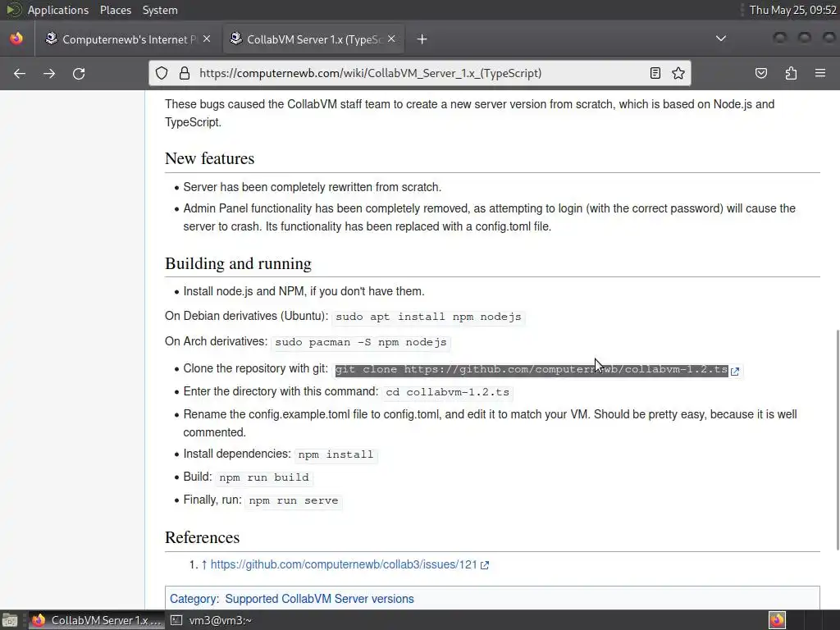Screen dimensions: 840x630
Task: Close the Computernewb's Internet tab
Action: coord(207,39)
